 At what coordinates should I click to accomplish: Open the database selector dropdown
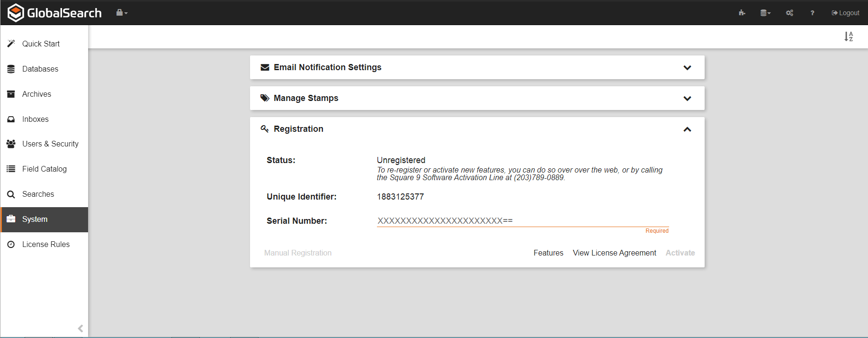click(765, 13)
